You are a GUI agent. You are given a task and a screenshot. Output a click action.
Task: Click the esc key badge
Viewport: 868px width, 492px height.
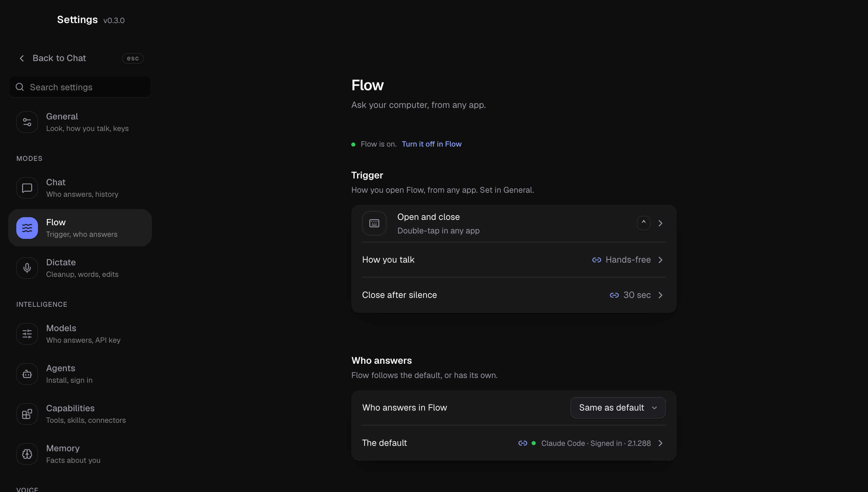coord(133,58)
